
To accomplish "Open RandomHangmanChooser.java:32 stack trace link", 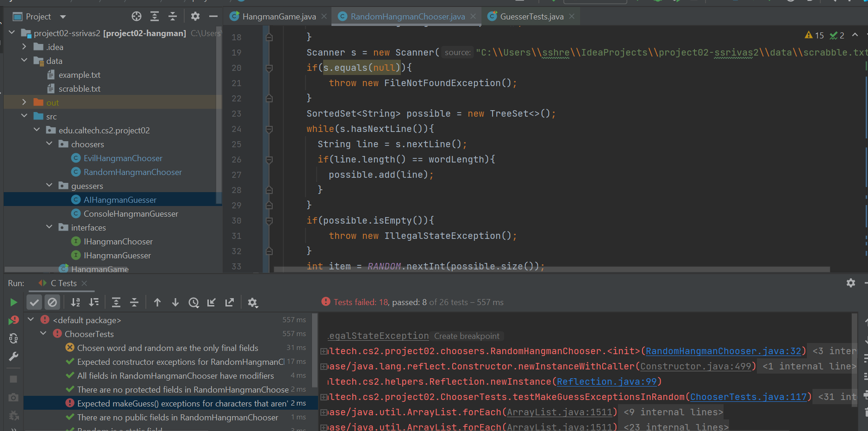I will (723, 351).
